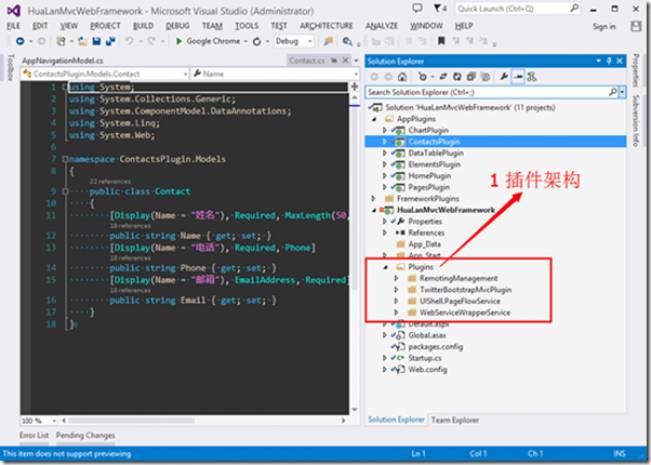The height and width of the screenshot is (465, 651).
Task: Click the account picture icon near Sign in
Action: (636, 26)
